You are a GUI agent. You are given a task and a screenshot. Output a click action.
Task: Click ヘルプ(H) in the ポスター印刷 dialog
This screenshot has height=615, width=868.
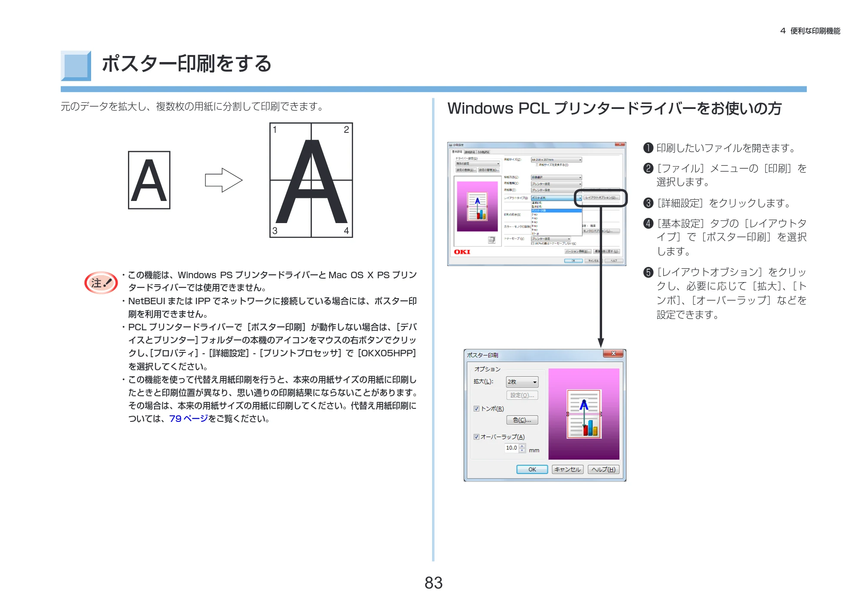(x=604, y=469)
